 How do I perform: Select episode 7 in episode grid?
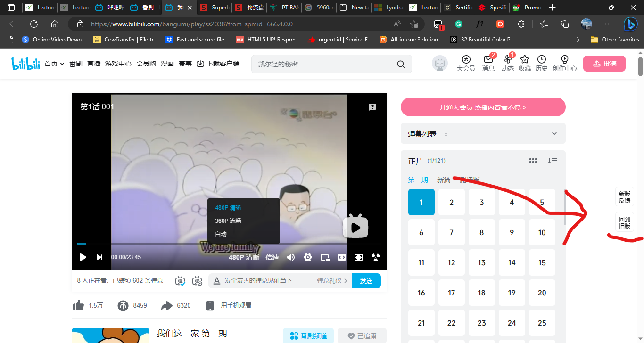click(x=452, y=232)
